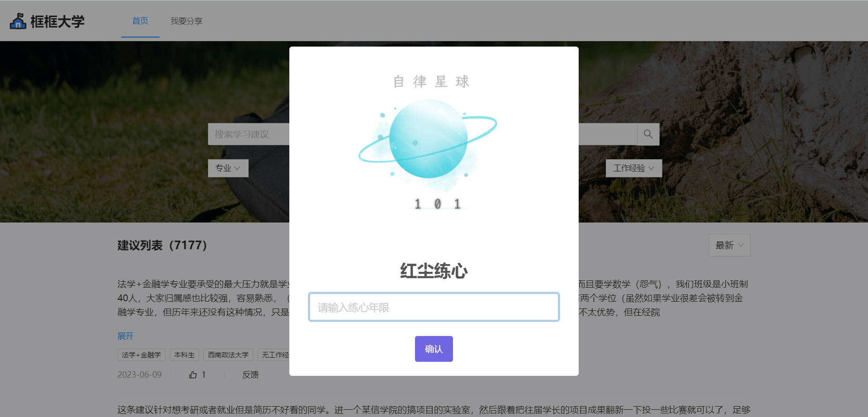Click the 框框大学 site title text
Viewport: 868px width, 417px height.
(57, 21)
